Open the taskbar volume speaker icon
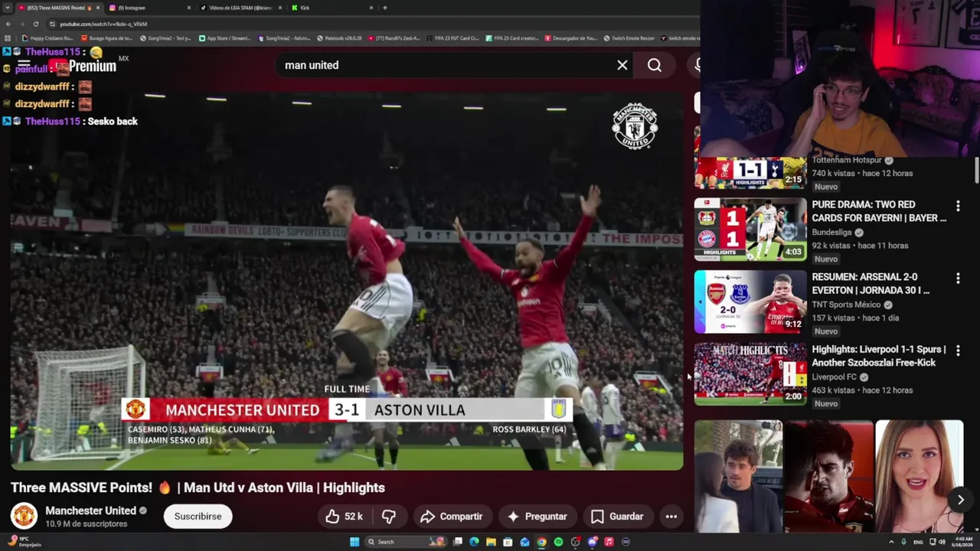Image resolution: width=980 pixels, height=551 pixels. click(x=942, y=542)
